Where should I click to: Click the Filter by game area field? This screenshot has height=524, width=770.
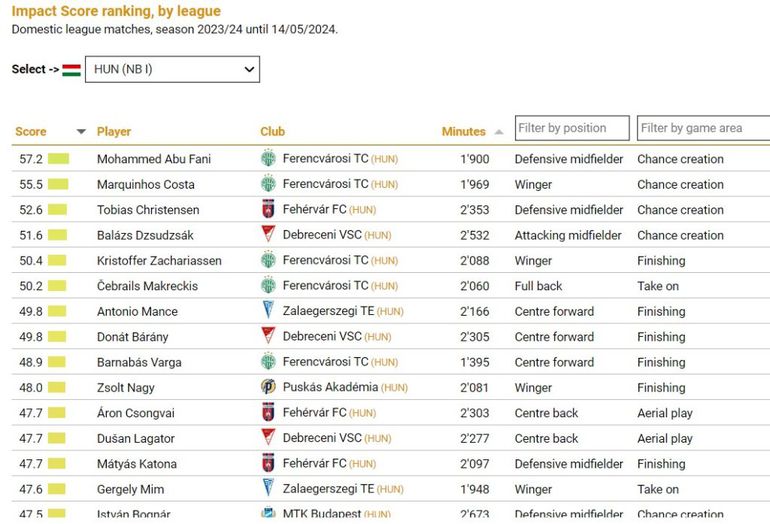pyautogui.click(x=702, y=128)
